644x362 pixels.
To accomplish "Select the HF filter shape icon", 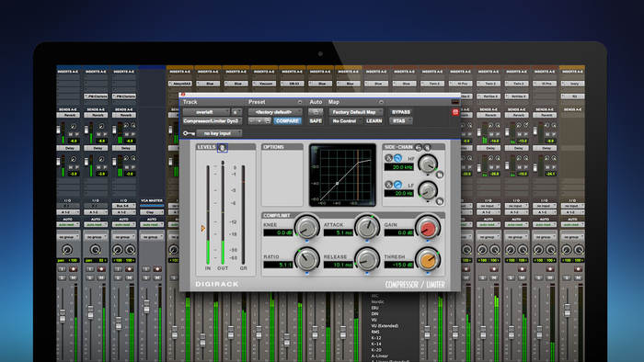I will [388, 158].
